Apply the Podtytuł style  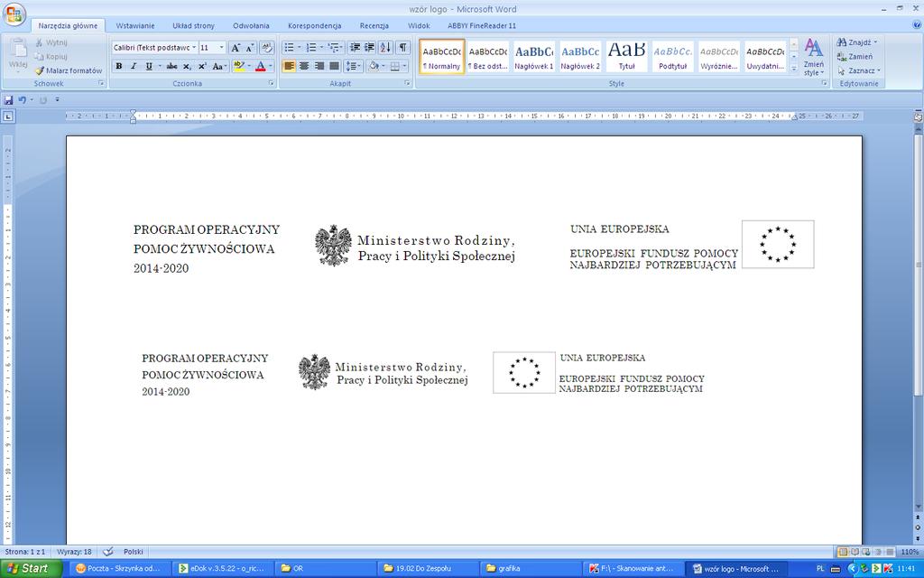click(x=673, y=57)
